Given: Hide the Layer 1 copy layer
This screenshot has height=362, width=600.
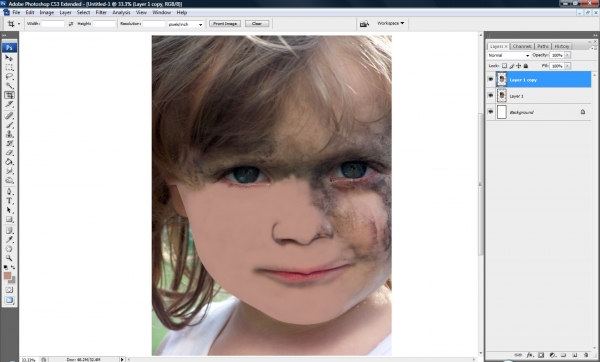Looking at the screenshot, I should (491, 79).
